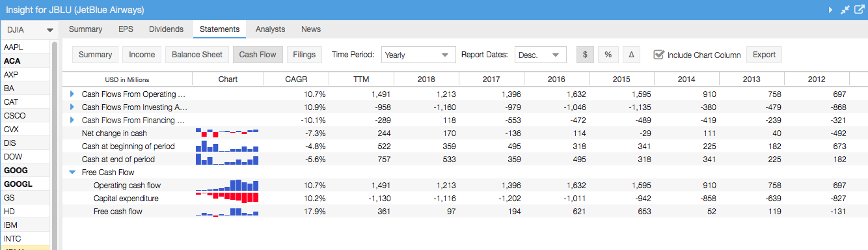868x250 pixels.
Task: Select CVX in ticker list
Action: click(x=25, y=130)
